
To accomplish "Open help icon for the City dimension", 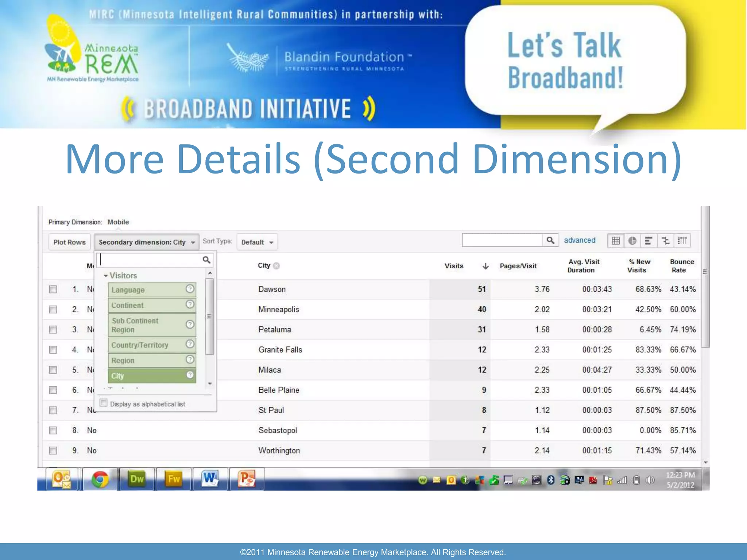I will pyautogui.click(x=190, y=375).
